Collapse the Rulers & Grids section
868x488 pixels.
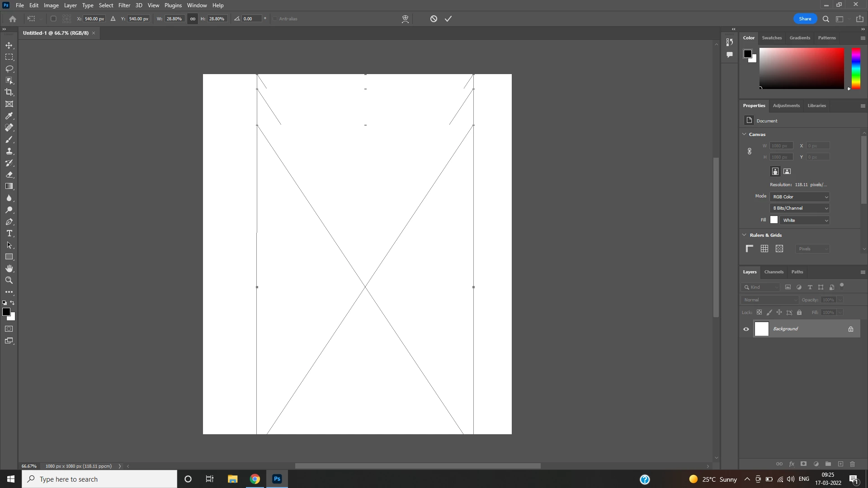coord(745,235)
